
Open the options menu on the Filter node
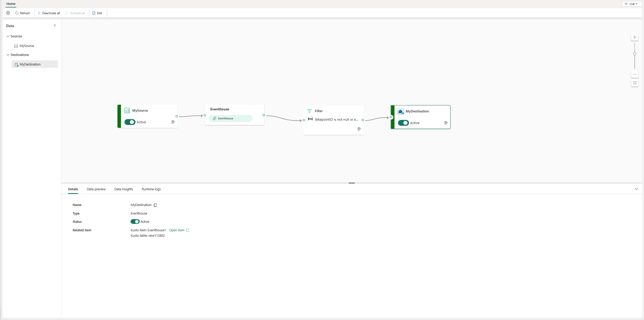tap(359, 129)
